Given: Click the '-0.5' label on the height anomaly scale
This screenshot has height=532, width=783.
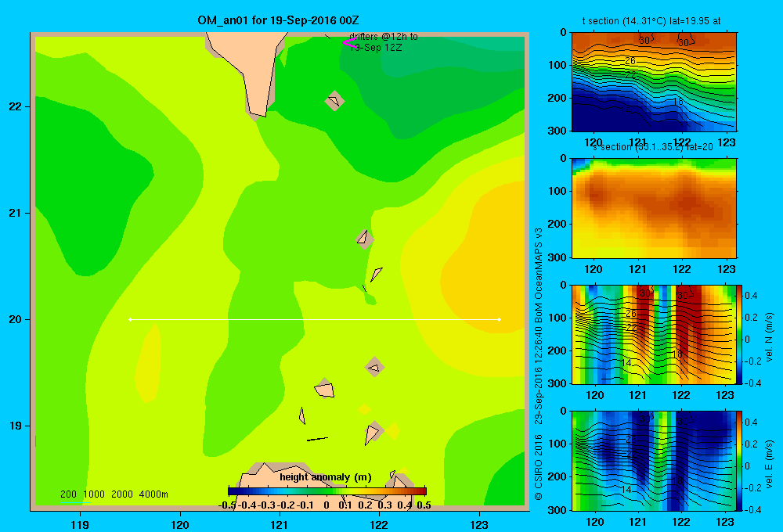Looking at the screenshot, I should coord(227,505).
